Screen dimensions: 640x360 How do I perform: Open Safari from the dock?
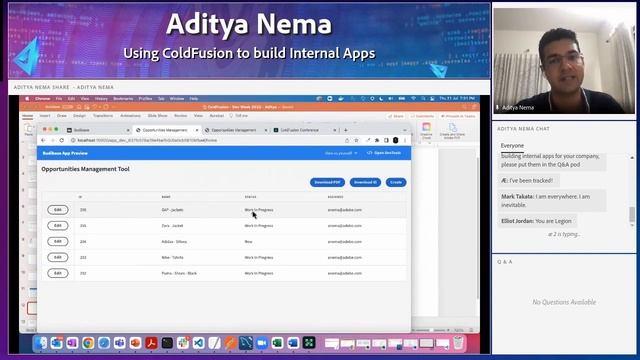click(104, 343)
